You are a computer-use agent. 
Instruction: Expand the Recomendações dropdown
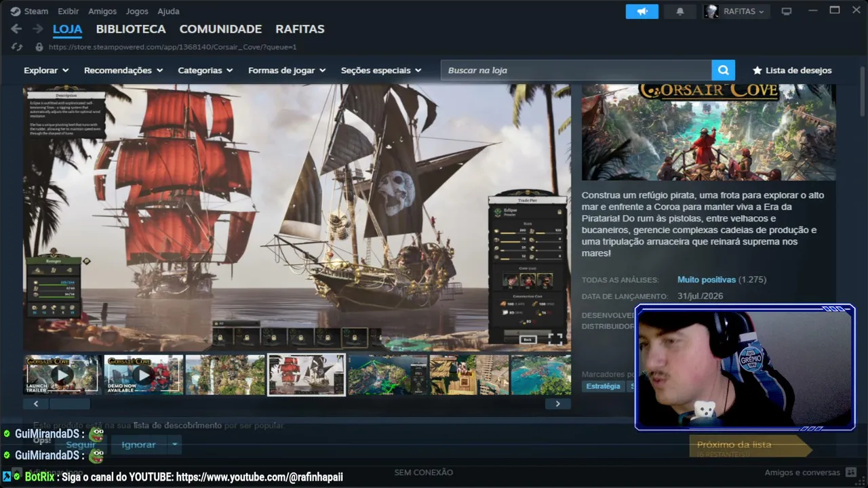click(123, 70)
